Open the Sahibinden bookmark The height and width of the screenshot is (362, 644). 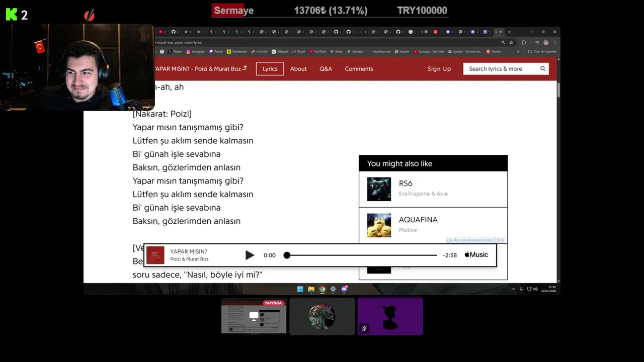coord(237,51)
